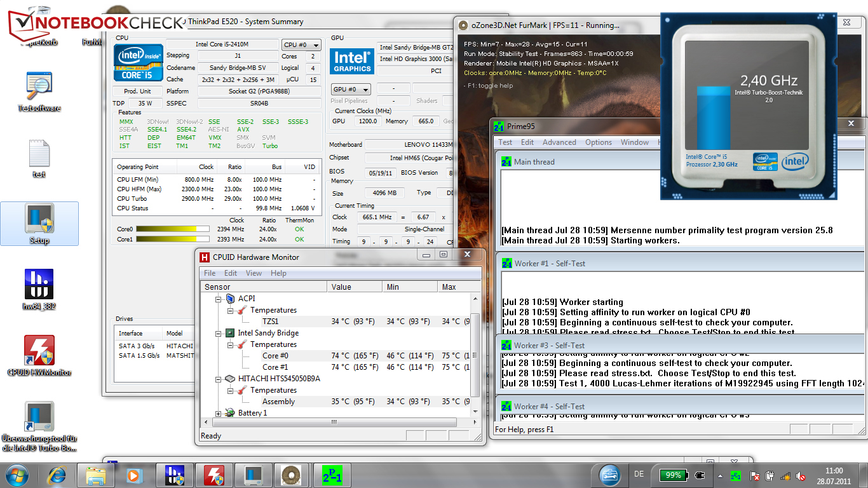Collapse the Intel Sandy Bridge node
Viewport: 868px width, 488px height.
(x=219, y=333)
